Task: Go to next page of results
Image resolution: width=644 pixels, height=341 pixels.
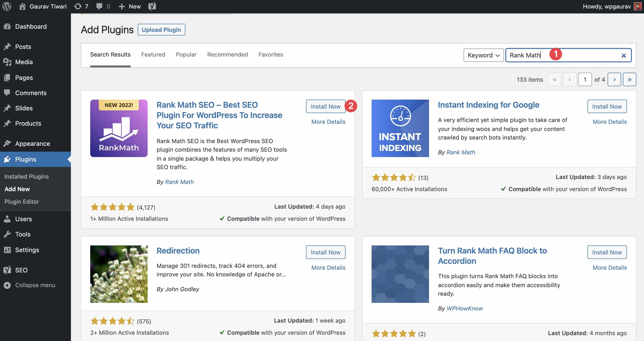Action: pos(614,79)
